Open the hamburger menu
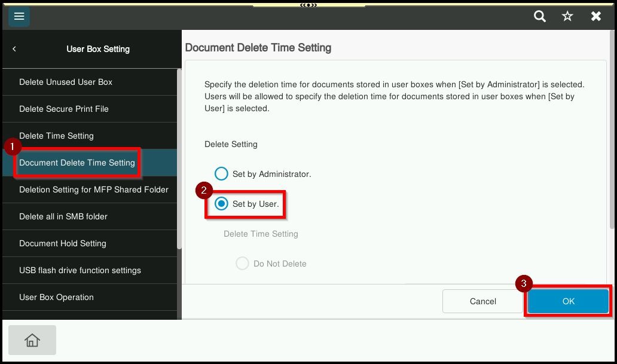This screenshot has width=617, height=364. point(19,16)
